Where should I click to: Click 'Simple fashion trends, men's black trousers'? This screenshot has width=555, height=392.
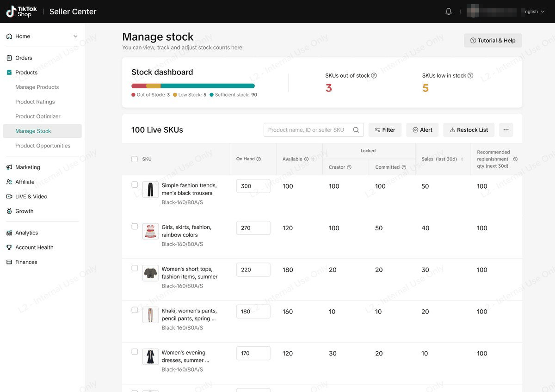[189, 189]
